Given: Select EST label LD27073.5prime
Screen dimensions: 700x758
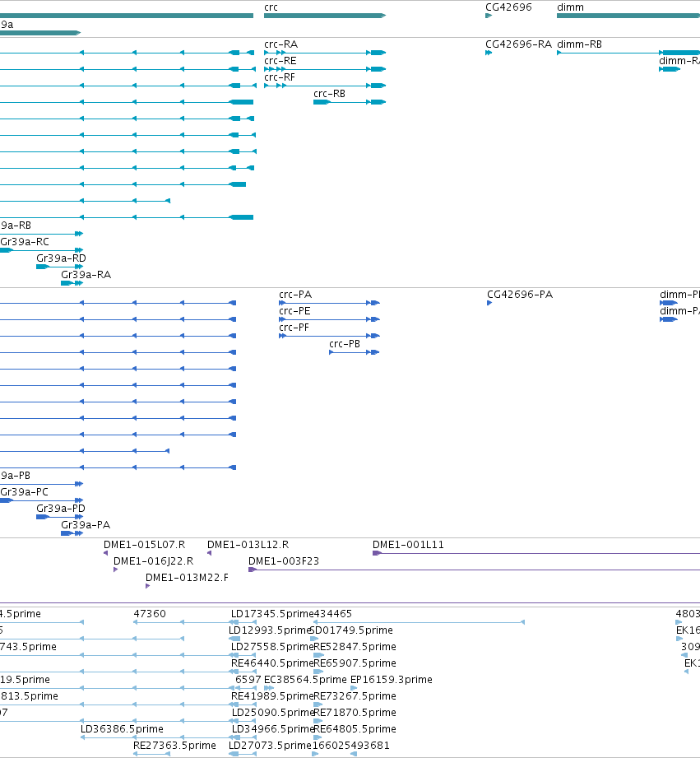Looking at the screenshot, I should pyautogui.click(x=270, y=746).
